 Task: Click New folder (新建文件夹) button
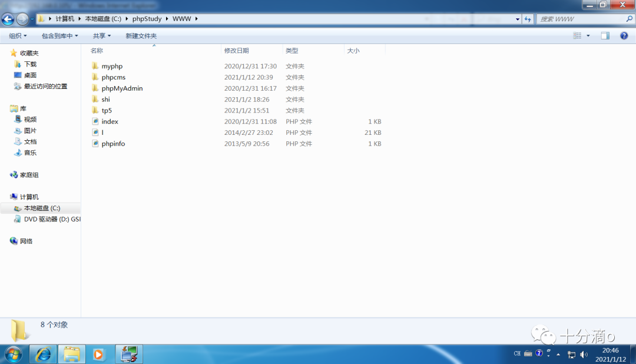click(141, 36)
